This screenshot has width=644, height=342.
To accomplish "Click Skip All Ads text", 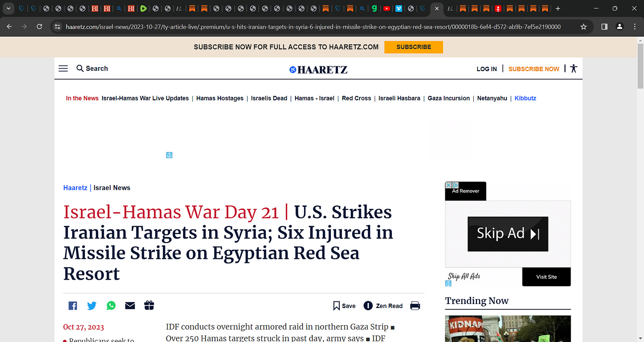I will (x=464, y=276).
